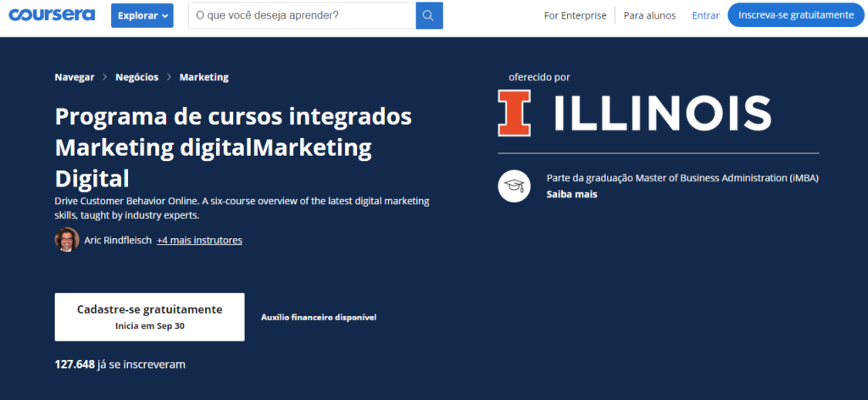Click Aric Rindfleisch's avatar photo
Screen dimensions: 868x400
click(67, 240)
